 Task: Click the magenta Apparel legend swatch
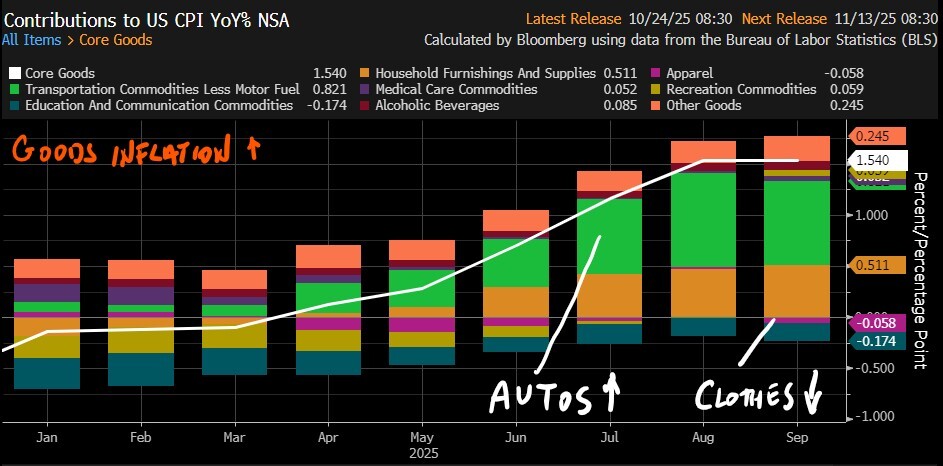[657, 73]
